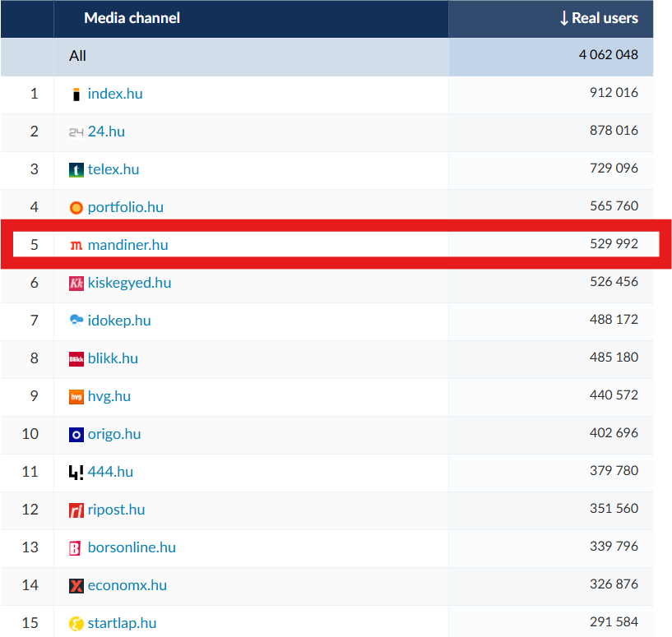Image resolution: width=672 pixels, height=637 pixels.
Task: Click the index.hu favicon icon
Action: pyautogui.click(x=76, y=95)
